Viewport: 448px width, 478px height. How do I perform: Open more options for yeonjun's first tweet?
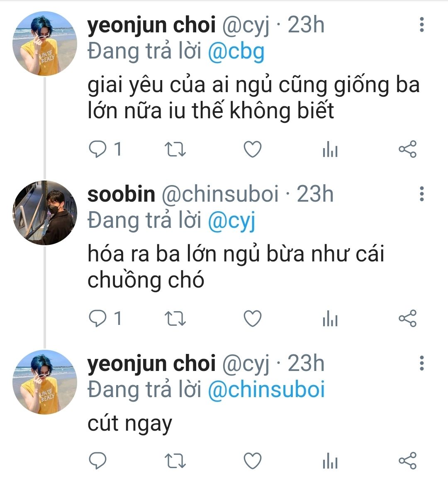(421, 25)
